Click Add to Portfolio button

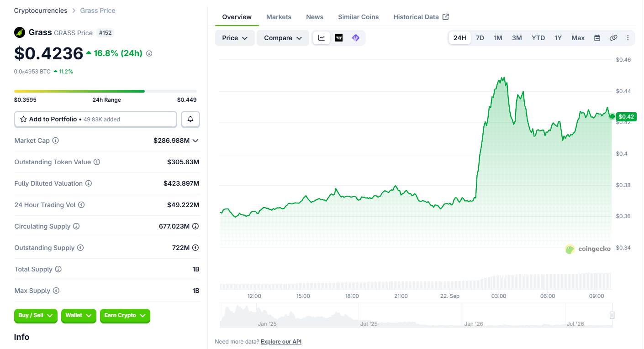(x=95, y=119)
